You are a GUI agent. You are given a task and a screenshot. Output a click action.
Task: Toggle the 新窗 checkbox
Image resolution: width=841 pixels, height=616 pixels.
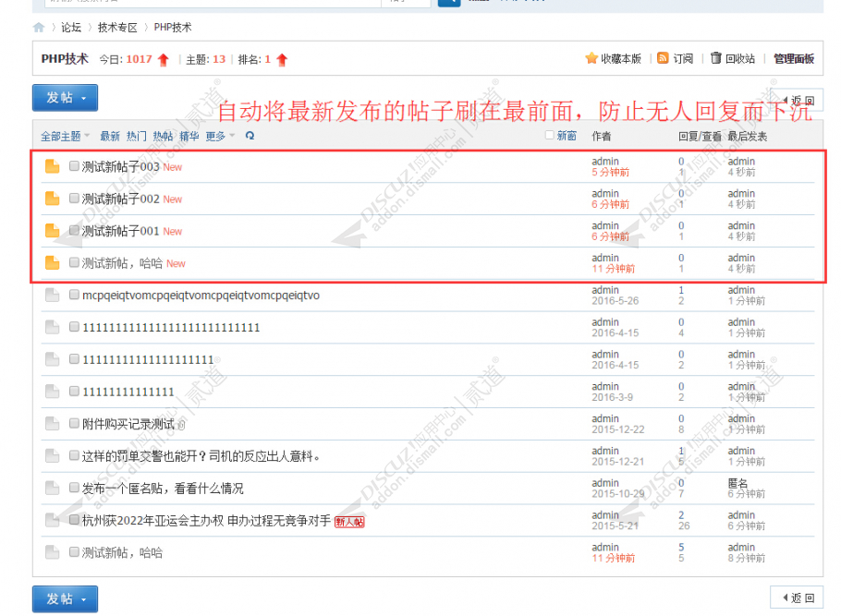point(549,135)
